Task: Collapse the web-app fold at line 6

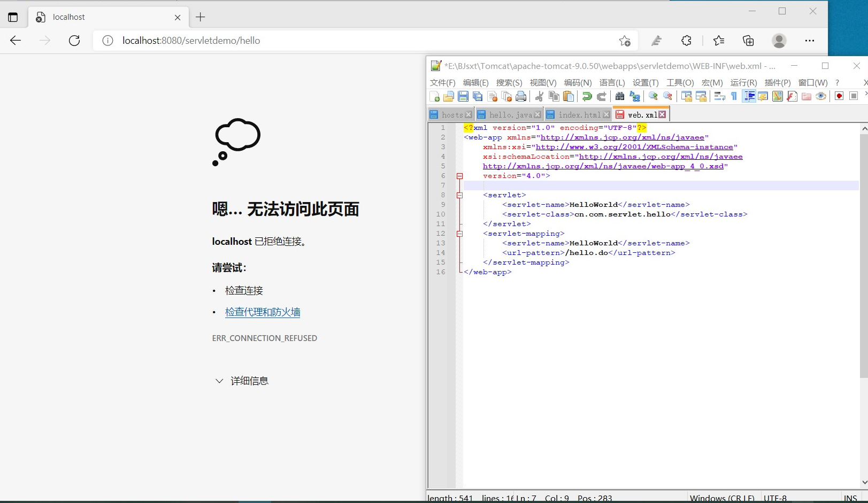Action: coord(459,176)
